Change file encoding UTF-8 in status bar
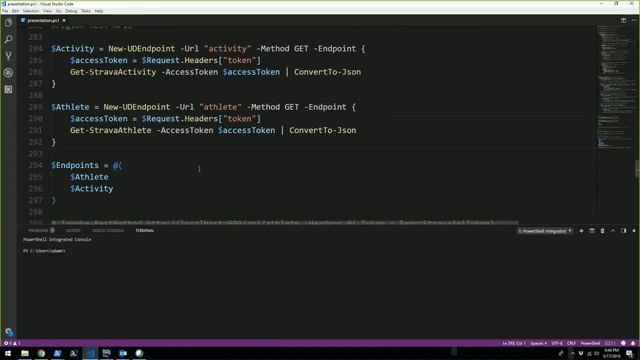Viewport: 640px width, 360px height. point(557,343)
